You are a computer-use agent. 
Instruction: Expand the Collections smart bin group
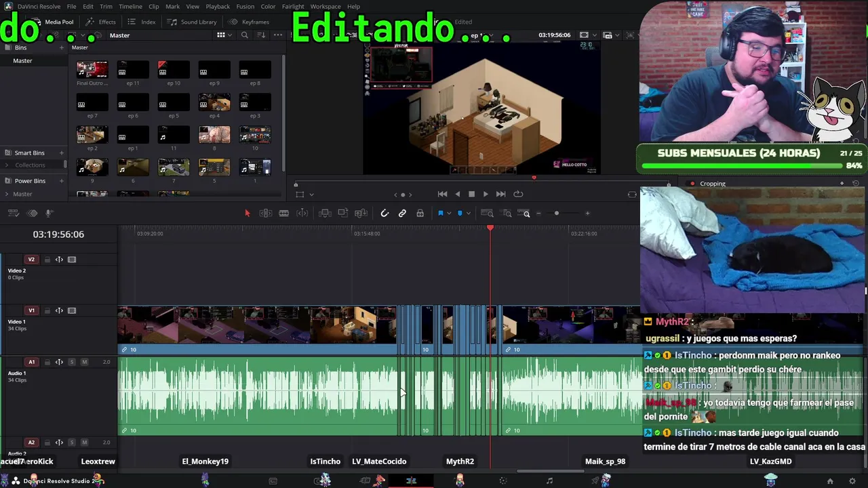pyautogui.click(x=7, y=165)
